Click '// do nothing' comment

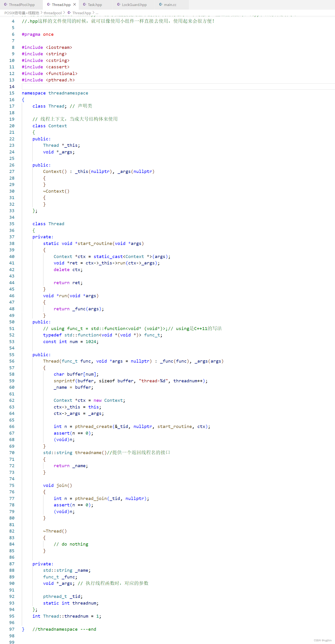pyautogui.click(x=71, y=544)
